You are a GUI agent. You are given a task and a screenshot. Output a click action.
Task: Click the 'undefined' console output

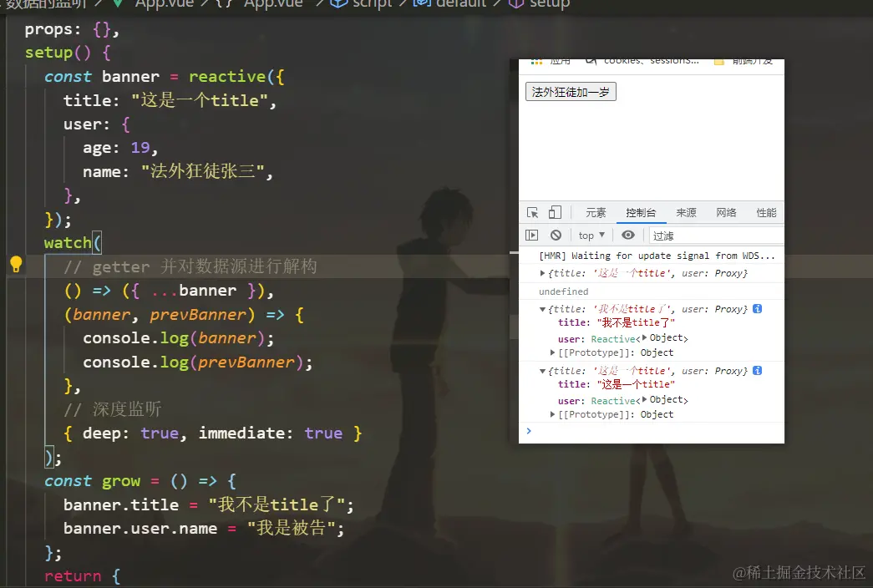[x=563, y=291]
